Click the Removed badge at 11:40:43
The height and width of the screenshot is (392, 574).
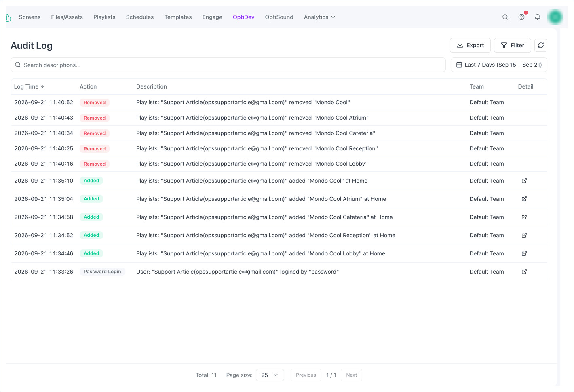pos(95,118)
